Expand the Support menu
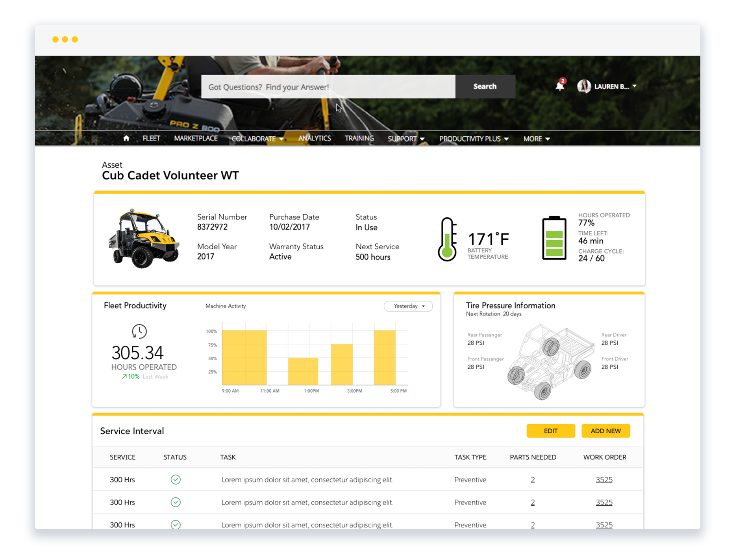The height and width of the screenshot is (560, 735). tap(406, 139)
